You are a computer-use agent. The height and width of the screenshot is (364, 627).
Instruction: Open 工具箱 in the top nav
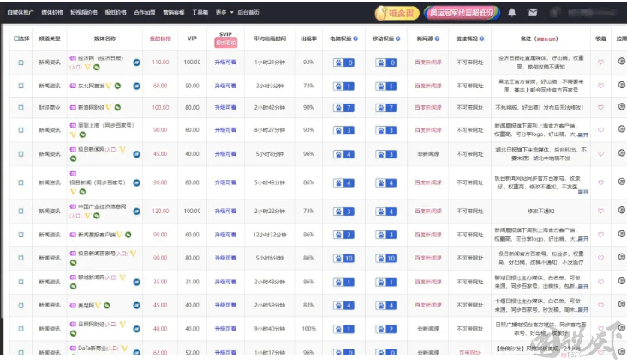[200, 12]
